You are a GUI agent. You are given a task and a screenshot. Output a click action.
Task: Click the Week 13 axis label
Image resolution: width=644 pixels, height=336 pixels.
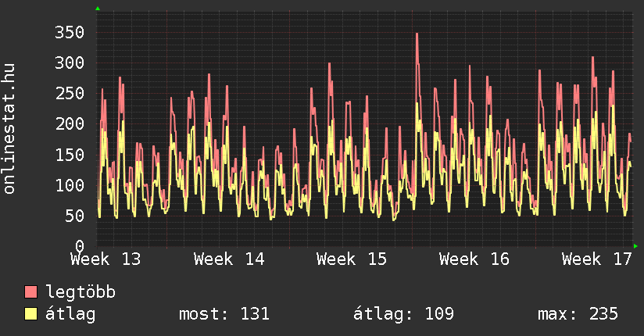(106, 259)
